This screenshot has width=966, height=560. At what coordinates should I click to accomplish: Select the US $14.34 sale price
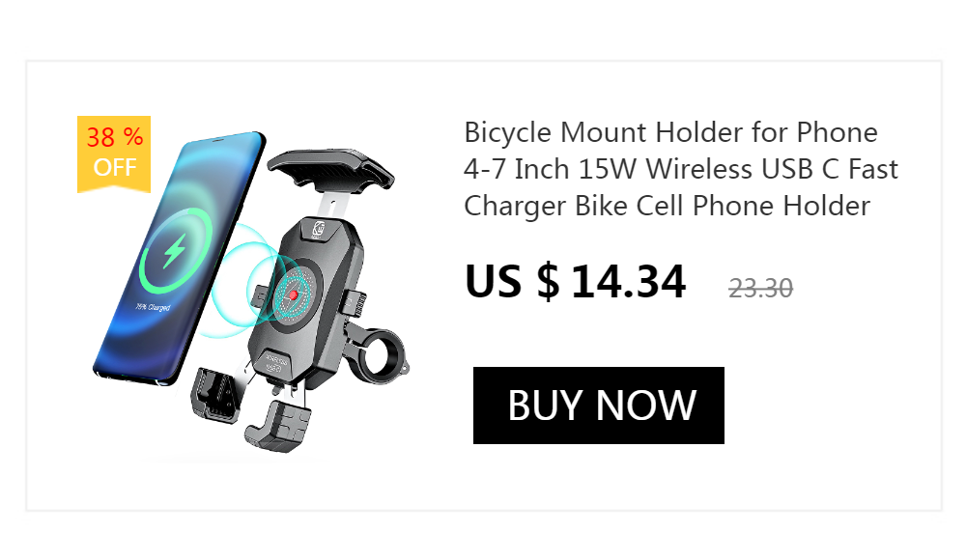click(x=576, y=282)
